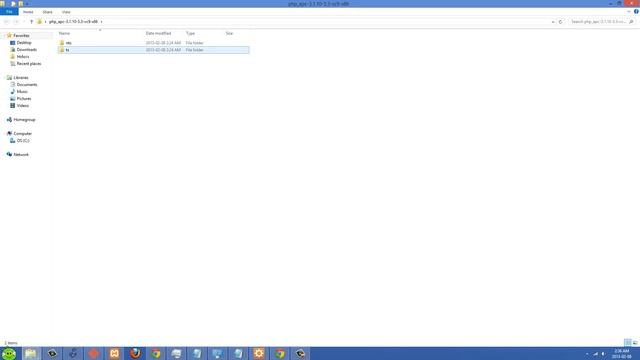
Task: Navigate back in Explorer
Action: (7, 22)
